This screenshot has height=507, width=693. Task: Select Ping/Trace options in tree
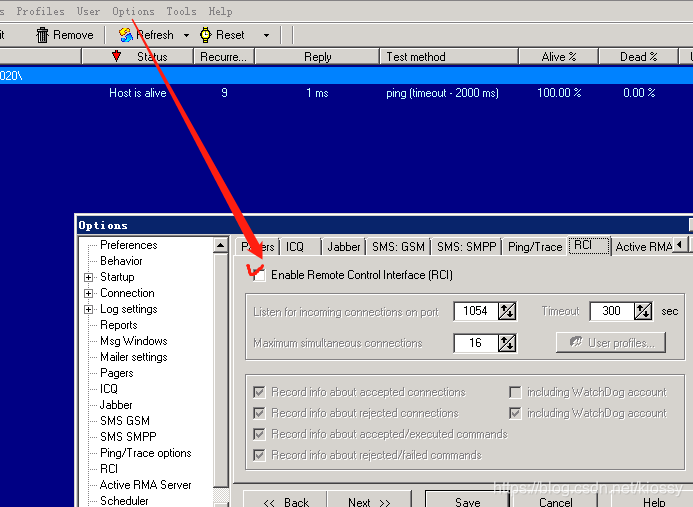[145, 453]
